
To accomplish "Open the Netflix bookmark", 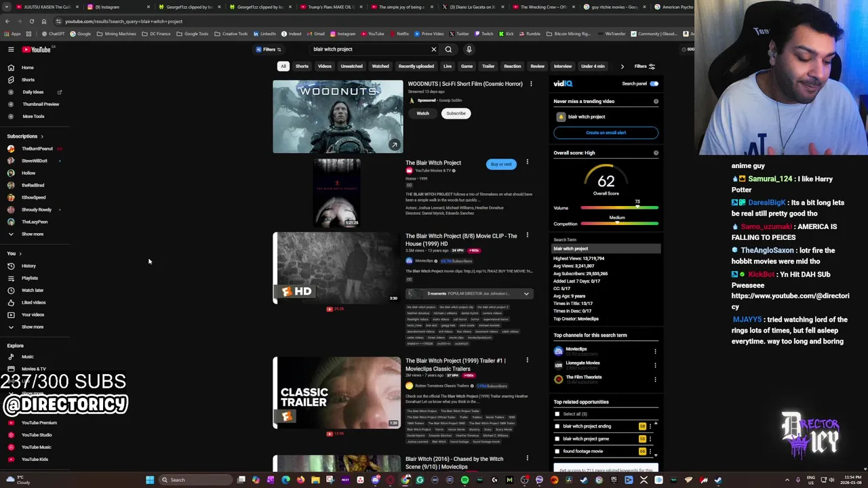I will click(x=399, y=34).
